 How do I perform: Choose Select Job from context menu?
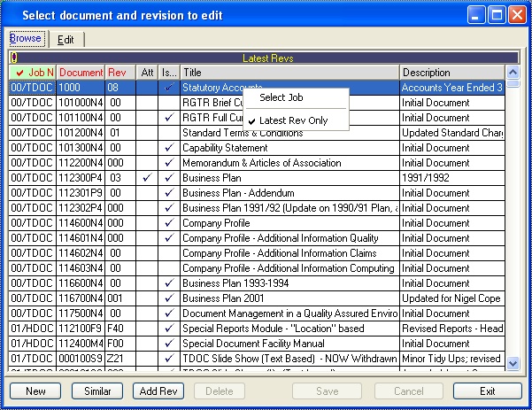tap(281, 97)
